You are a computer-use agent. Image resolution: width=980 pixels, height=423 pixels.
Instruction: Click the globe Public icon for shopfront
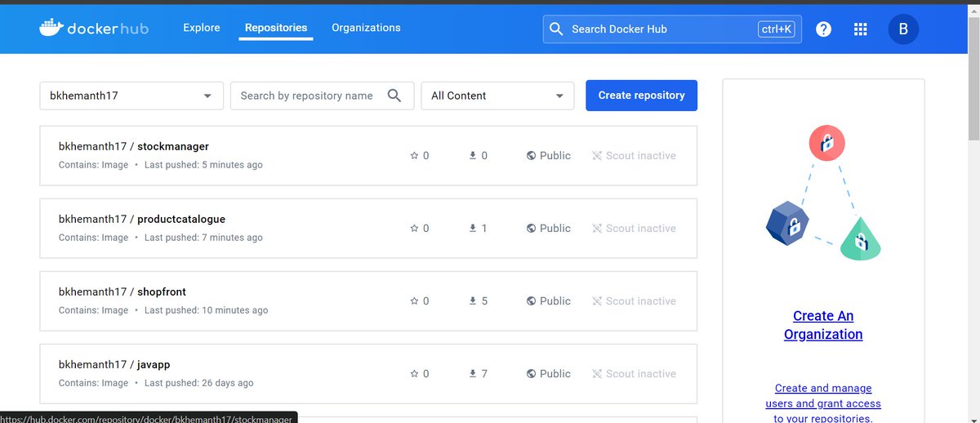coord(532,301)
